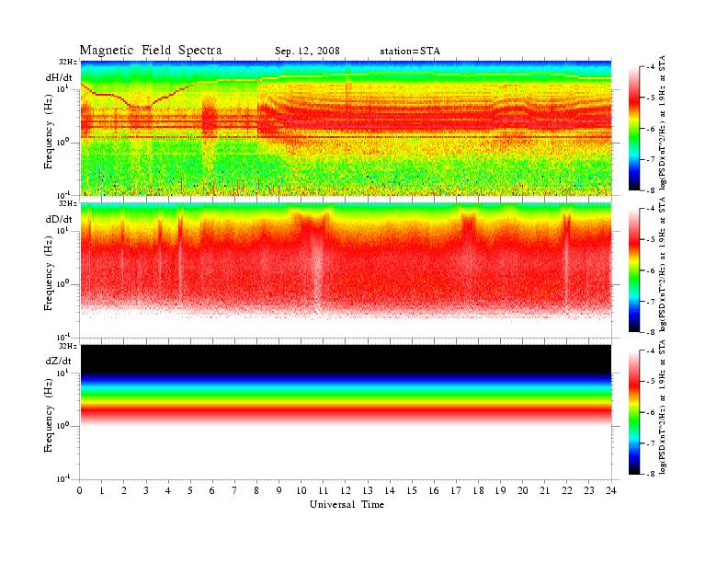
Task: Click the dH/dt panel label
Action: pos(59,78)
